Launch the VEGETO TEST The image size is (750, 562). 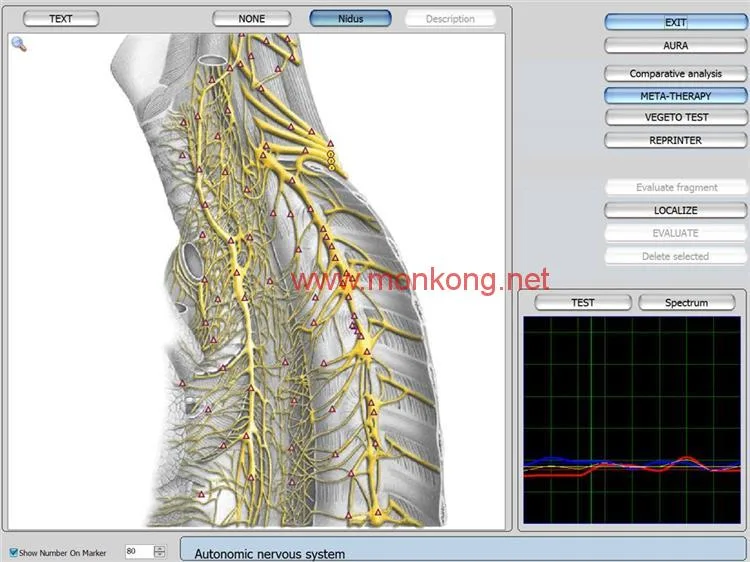point(675,117)
